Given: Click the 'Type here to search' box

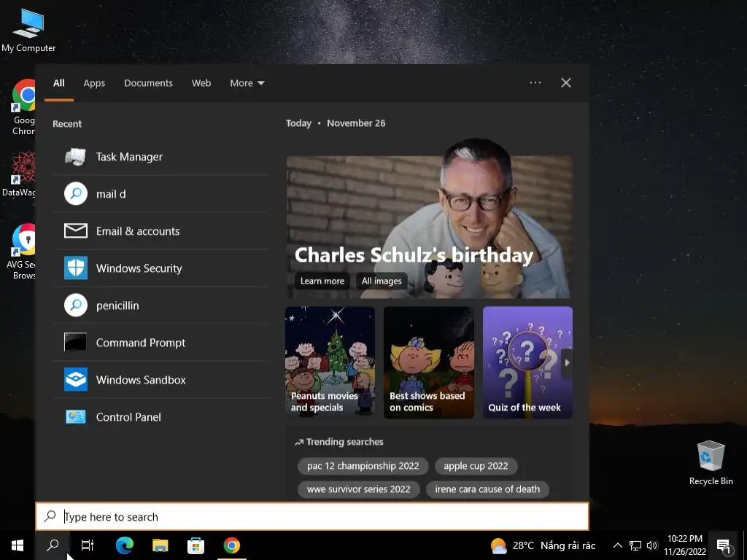Looking at the screenshot, I should (312, 517).
